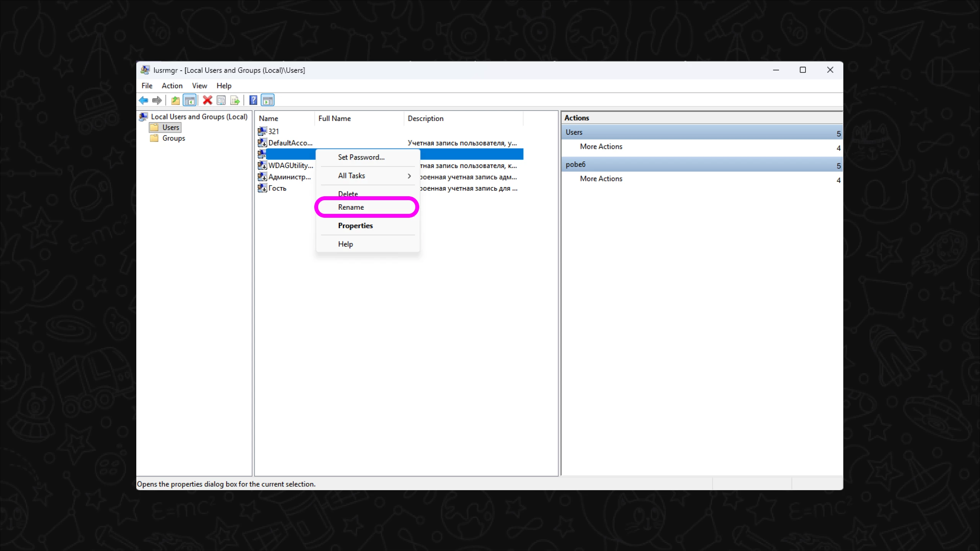Click More Actions under Users section
Viewport: 980px width, 551px height.
pyautogui.click(x=601, y=147)
